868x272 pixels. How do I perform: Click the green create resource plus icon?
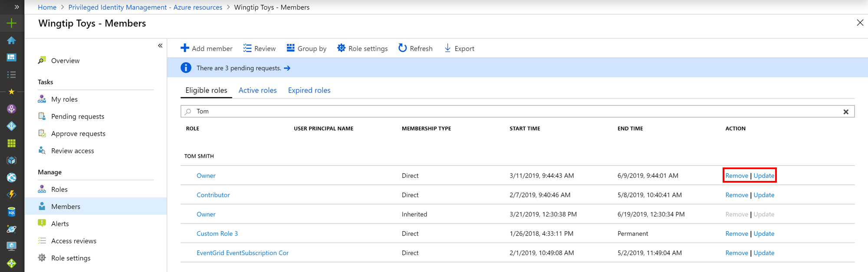coord(12,23)
